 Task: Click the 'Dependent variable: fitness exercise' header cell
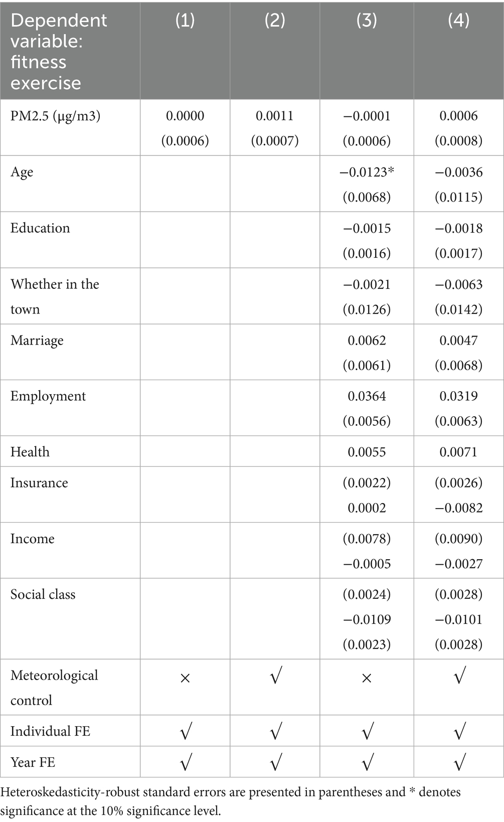pyautogui.click(x=59, y=51)
